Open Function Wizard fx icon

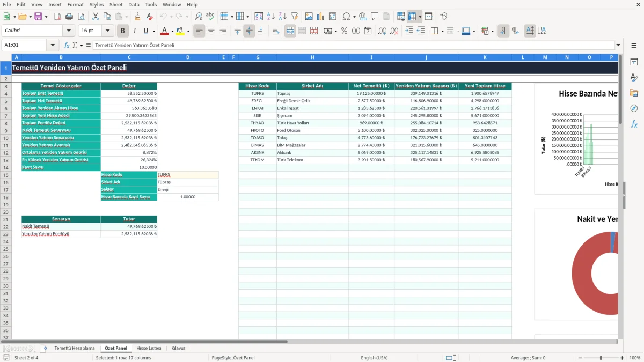[67, 45]
